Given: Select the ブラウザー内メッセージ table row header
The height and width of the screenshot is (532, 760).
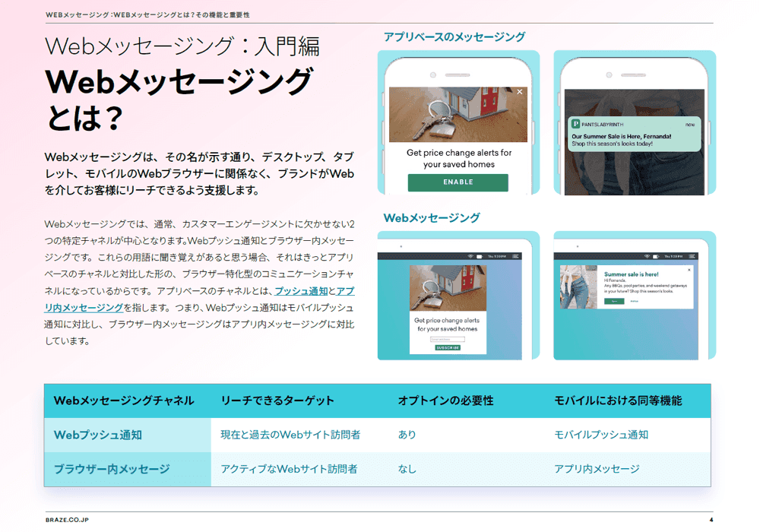Looking at the screenshot, I should tap(111, 469).
